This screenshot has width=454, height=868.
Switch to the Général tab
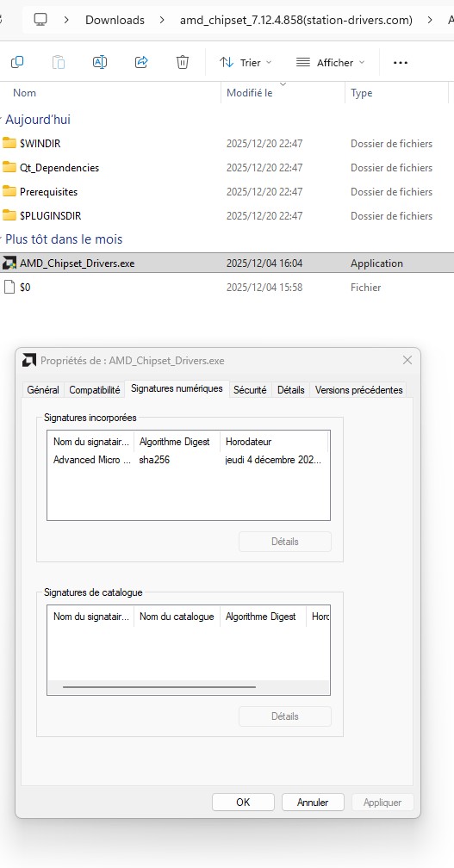click(43, 390)
